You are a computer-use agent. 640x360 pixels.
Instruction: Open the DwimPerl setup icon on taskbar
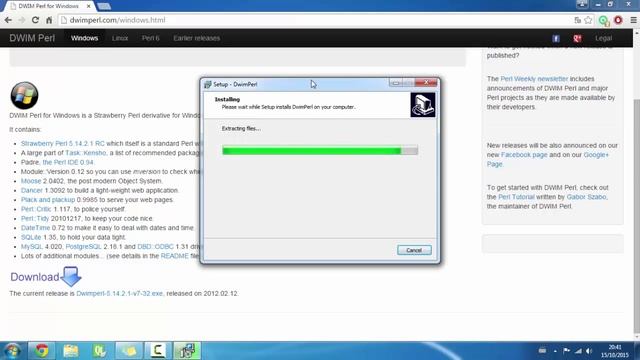click(x=187, y=351)
